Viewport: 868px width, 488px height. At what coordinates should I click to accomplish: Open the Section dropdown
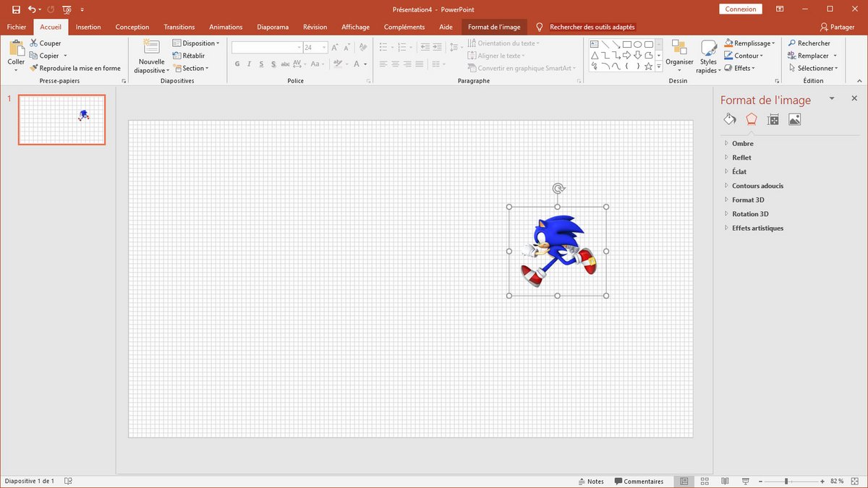pyautogui.click(x=190, y=68)
